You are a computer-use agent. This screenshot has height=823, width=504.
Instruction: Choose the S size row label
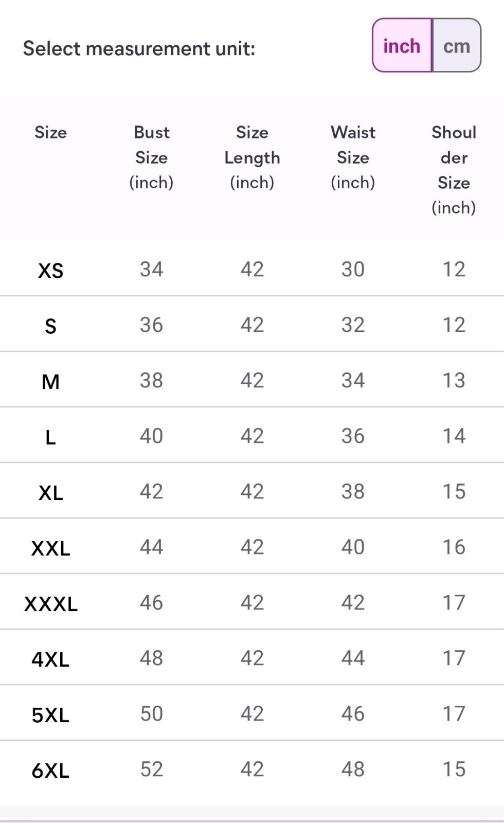(x=50, y=326)
